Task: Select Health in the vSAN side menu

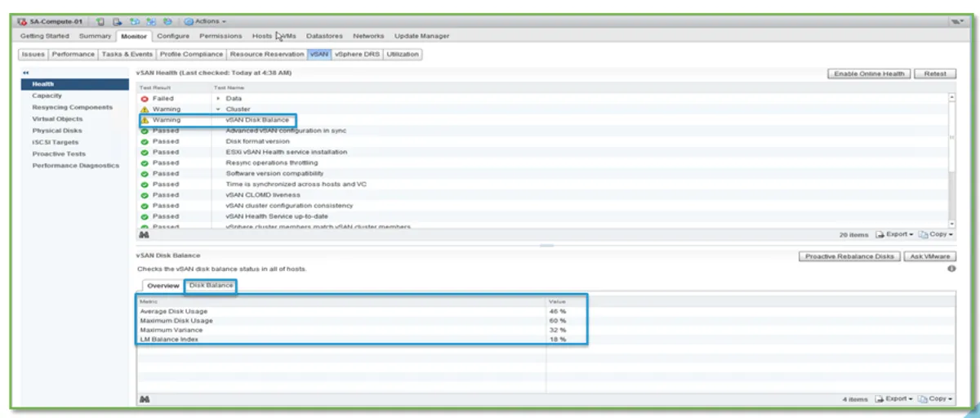Action: (74, 84)
